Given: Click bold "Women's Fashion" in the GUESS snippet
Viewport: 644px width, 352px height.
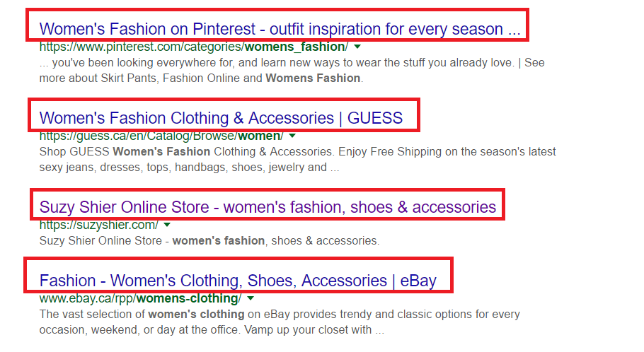Looking at the screenshot, I should click(161, 151).
